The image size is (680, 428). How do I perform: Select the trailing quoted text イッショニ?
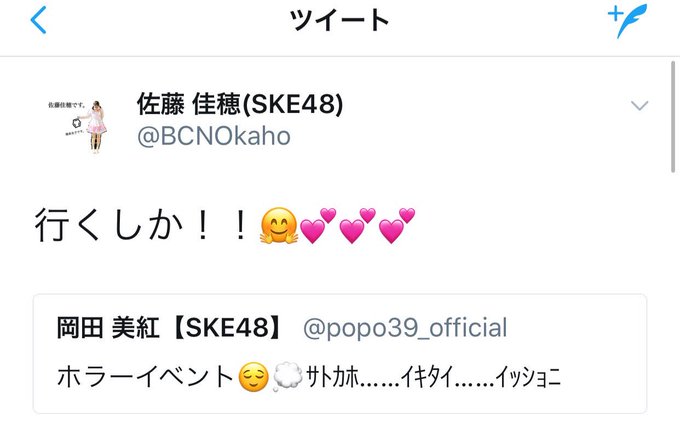click(x=528, y=377)
